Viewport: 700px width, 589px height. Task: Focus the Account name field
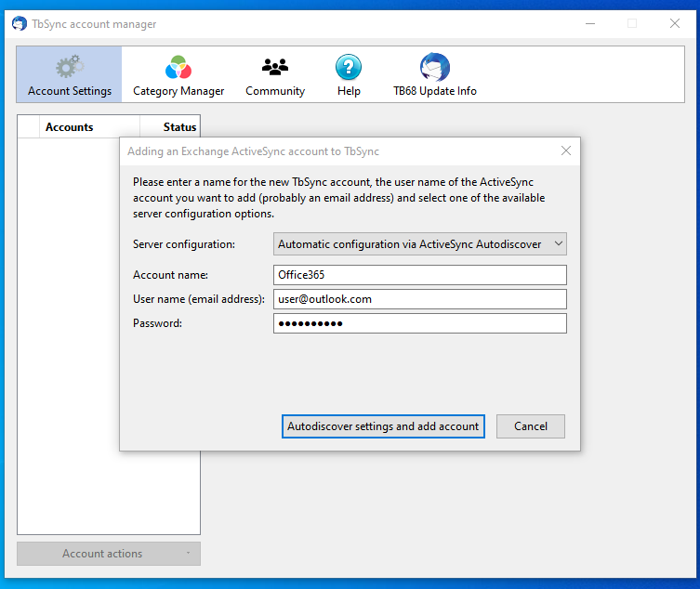419,275
